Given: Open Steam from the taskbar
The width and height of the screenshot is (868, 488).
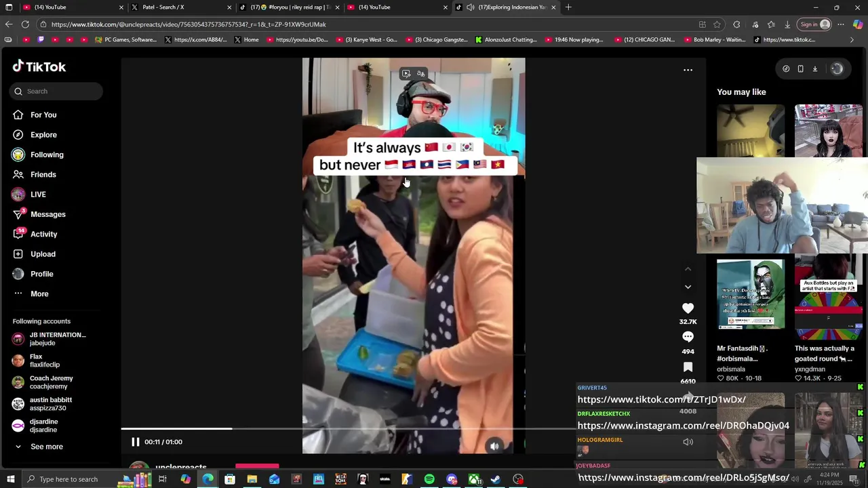Looking at the screenshot, I should [496, 479].
